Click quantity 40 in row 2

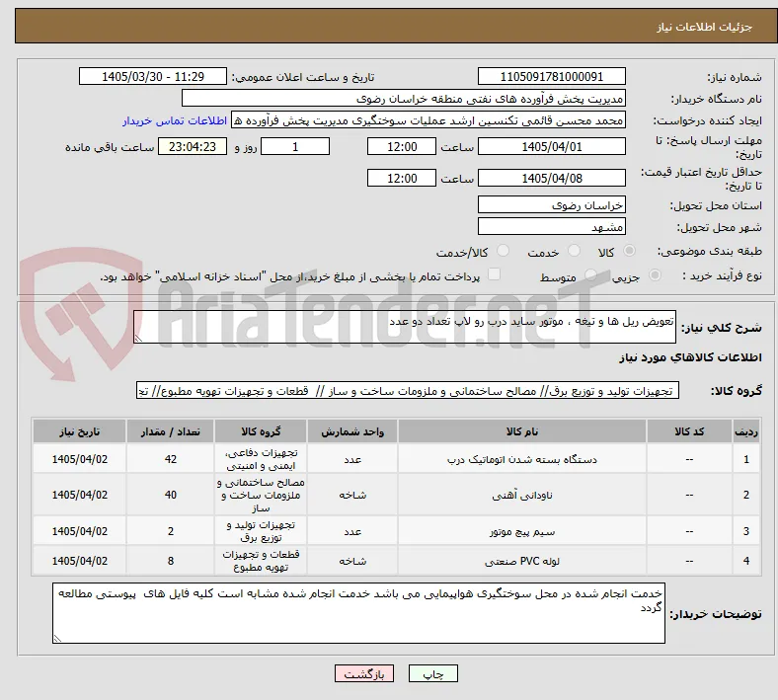[x=170, y=495]
